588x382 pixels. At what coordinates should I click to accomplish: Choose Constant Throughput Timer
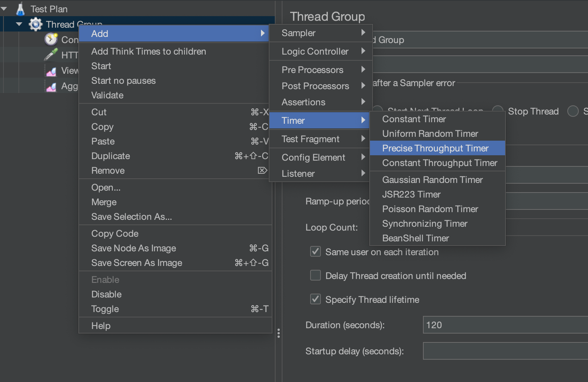[x=438, y=163]
